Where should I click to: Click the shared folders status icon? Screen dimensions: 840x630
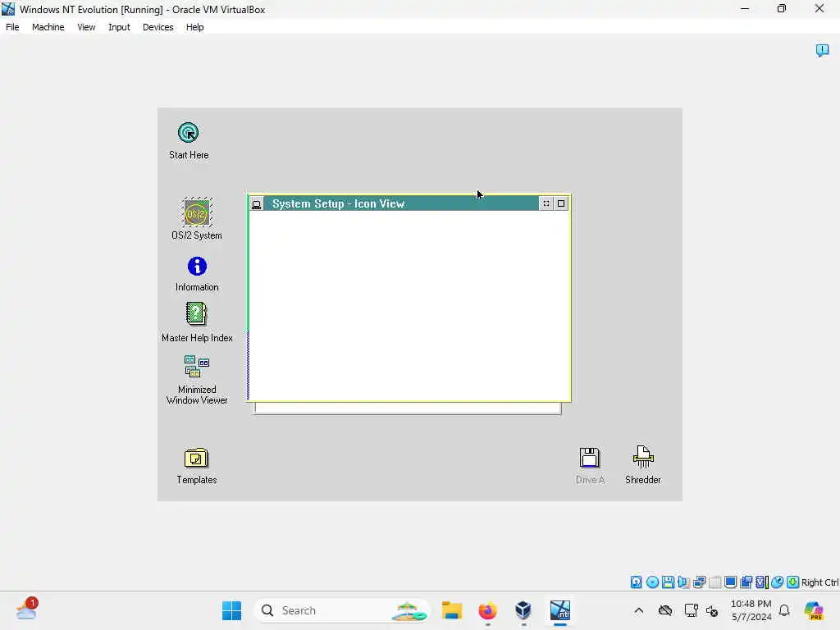tap(746, 582)
